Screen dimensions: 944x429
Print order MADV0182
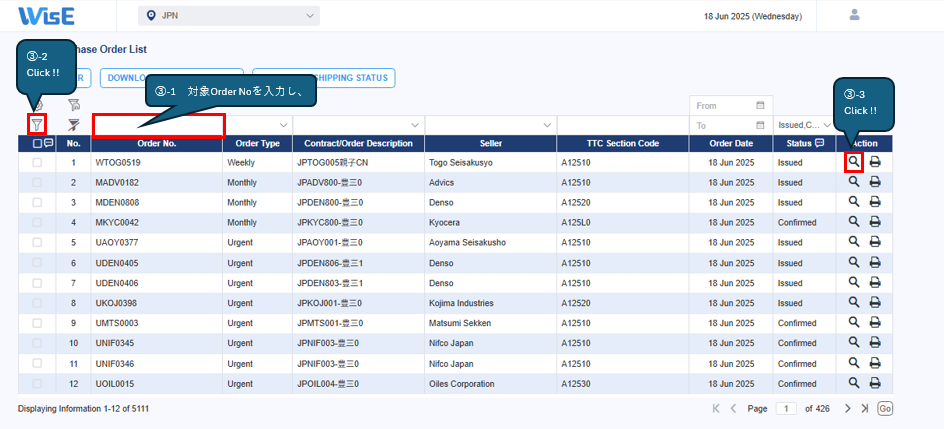875,182
